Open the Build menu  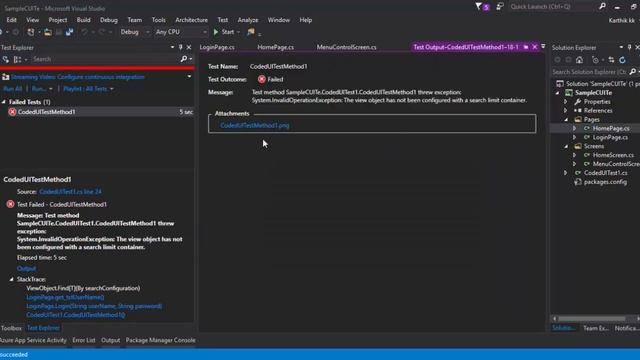[x=83, y=20]
